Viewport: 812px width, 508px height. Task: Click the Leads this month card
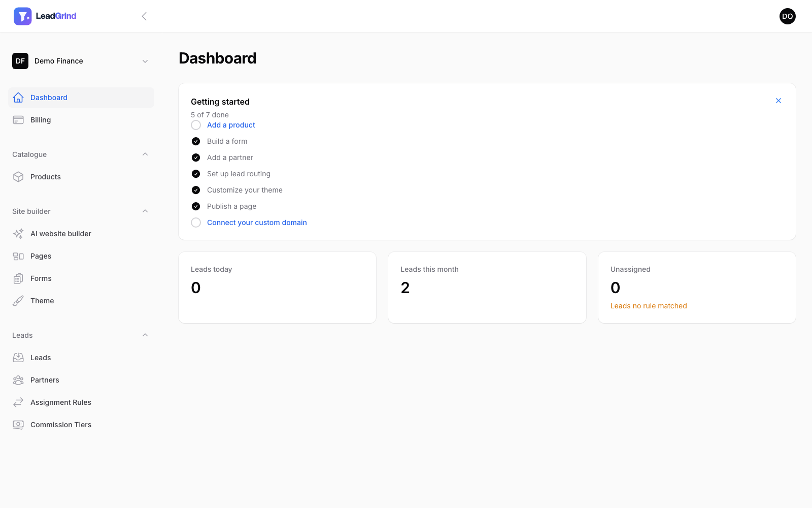tap(487, 288)
